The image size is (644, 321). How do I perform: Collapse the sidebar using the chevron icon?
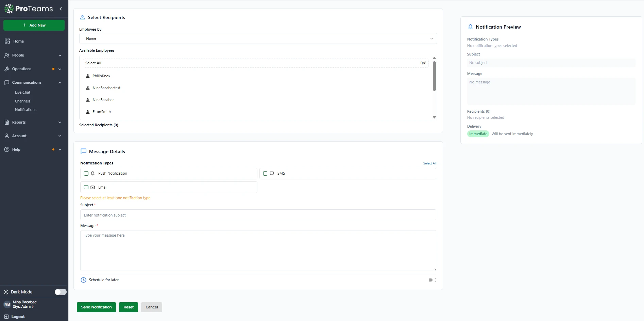[61, 9]
